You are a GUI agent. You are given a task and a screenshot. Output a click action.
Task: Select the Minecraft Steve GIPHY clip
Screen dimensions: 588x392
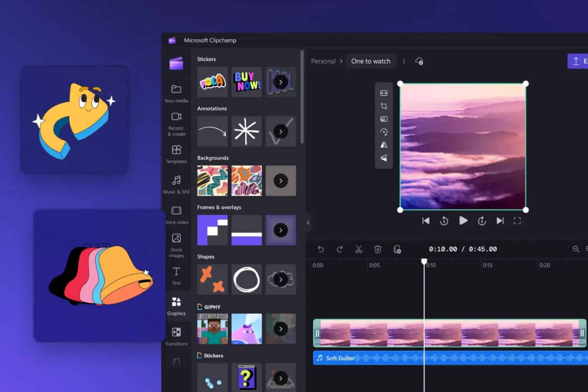(x=212, y=329)
